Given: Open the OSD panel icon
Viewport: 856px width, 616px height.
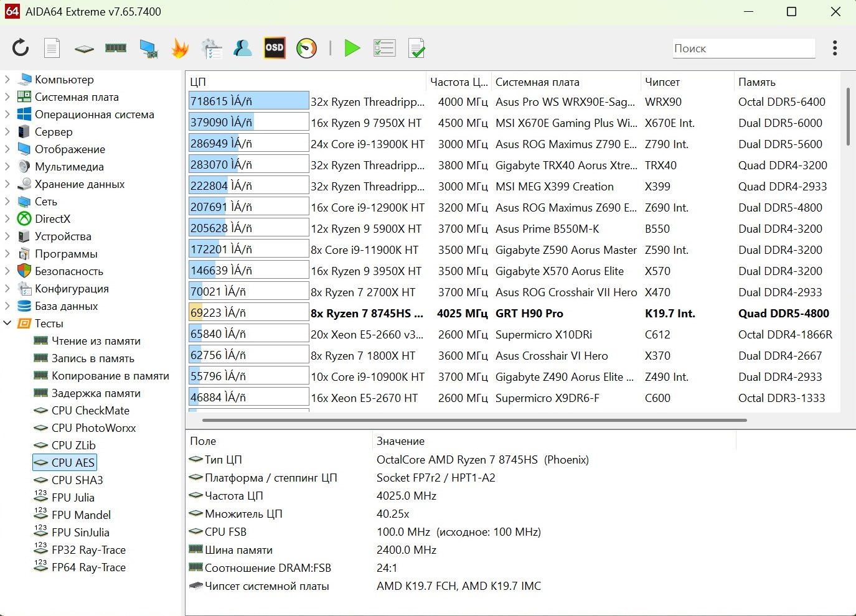Looking at the screenshot, I should tap(275, 48).
